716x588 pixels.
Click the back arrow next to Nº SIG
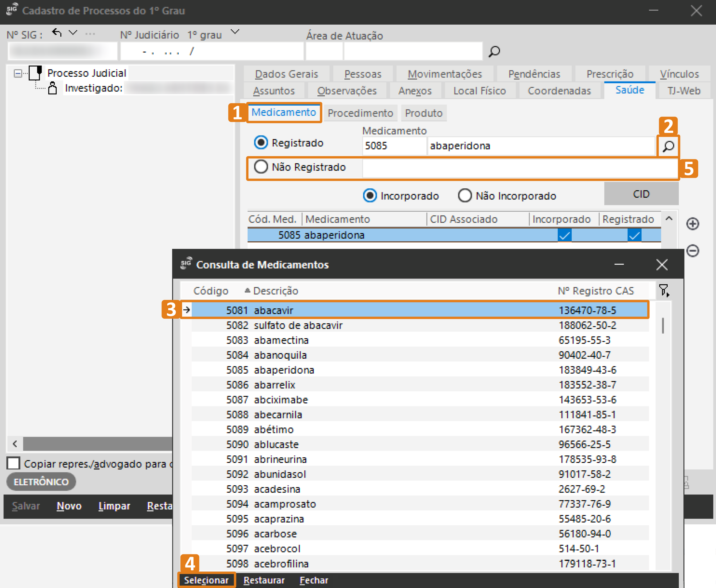coord(57,33)
